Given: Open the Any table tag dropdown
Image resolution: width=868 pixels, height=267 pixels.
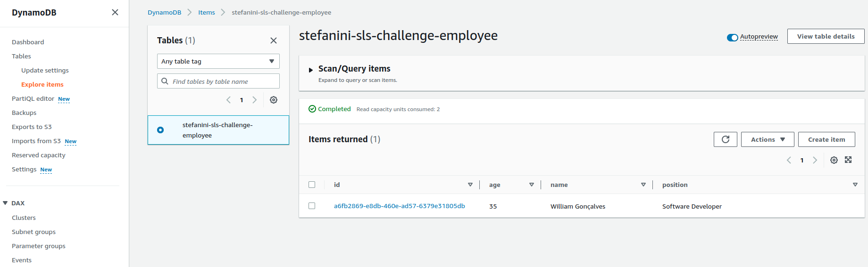Looking at the screenshot, I should point(218,61).
